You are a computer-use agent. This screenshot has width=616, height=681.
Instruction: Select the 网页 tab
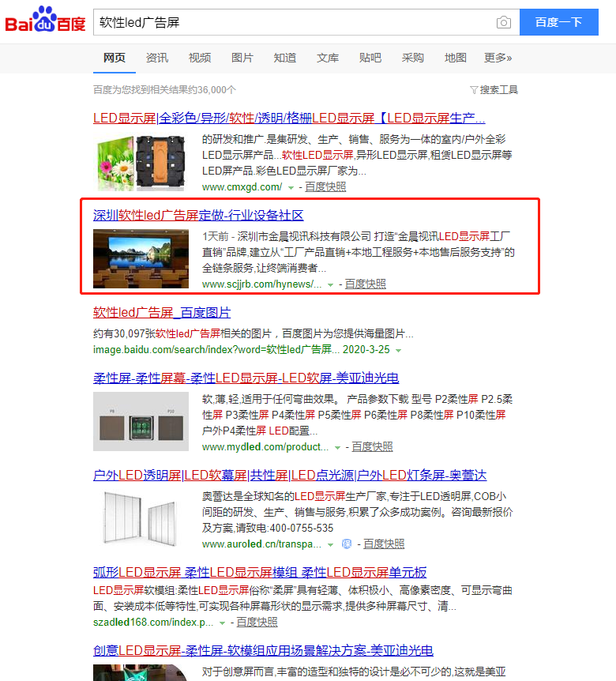click(x=115, y=58)
